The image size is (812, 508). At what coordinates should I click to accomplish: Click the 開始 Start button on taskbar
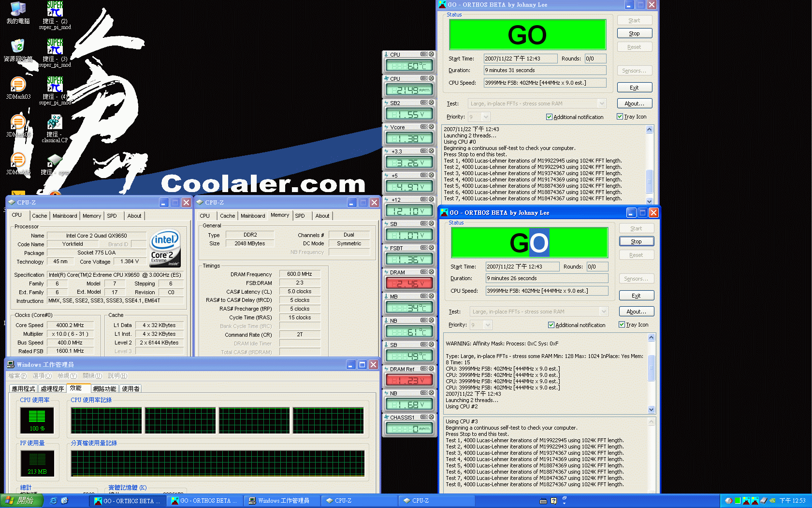[x=22, y=501]
